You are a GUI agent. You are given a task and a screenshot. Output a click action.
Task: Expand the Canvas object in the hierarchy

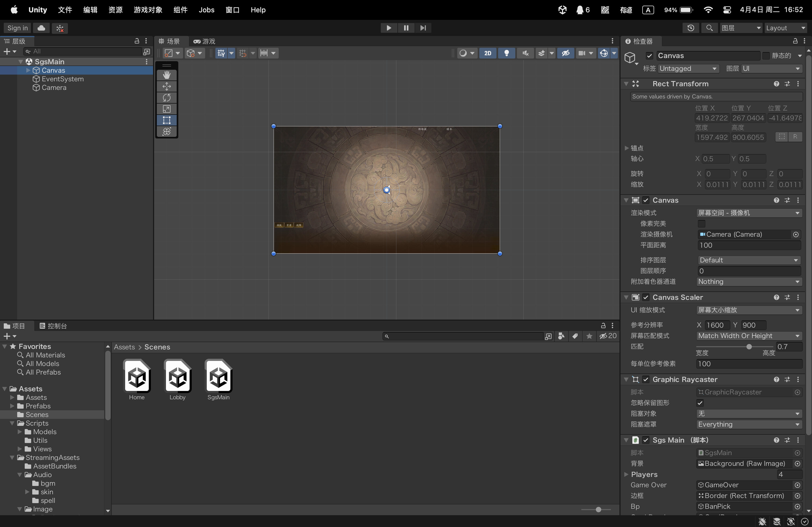coord(28,70)
